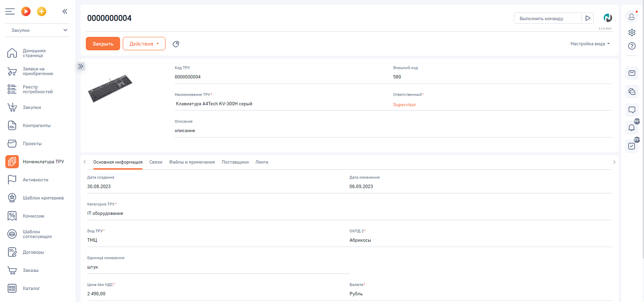Image resolution: width=644 pixels, height=302 pixels.
Task: Click Код ТРУ value 0000000004
Action: 188,77
